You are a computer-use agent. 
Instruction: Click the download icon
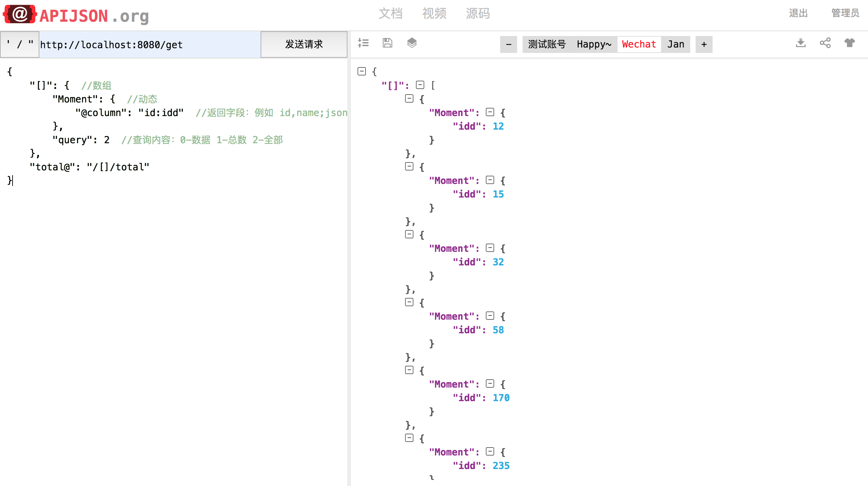coord(801,43)
